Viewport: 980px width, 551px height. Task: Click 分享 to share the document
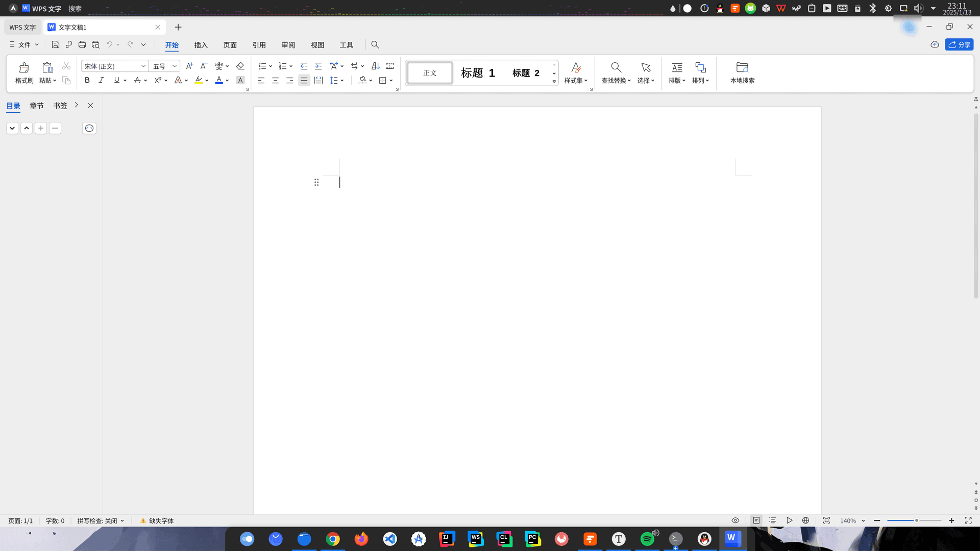[960, 44]
